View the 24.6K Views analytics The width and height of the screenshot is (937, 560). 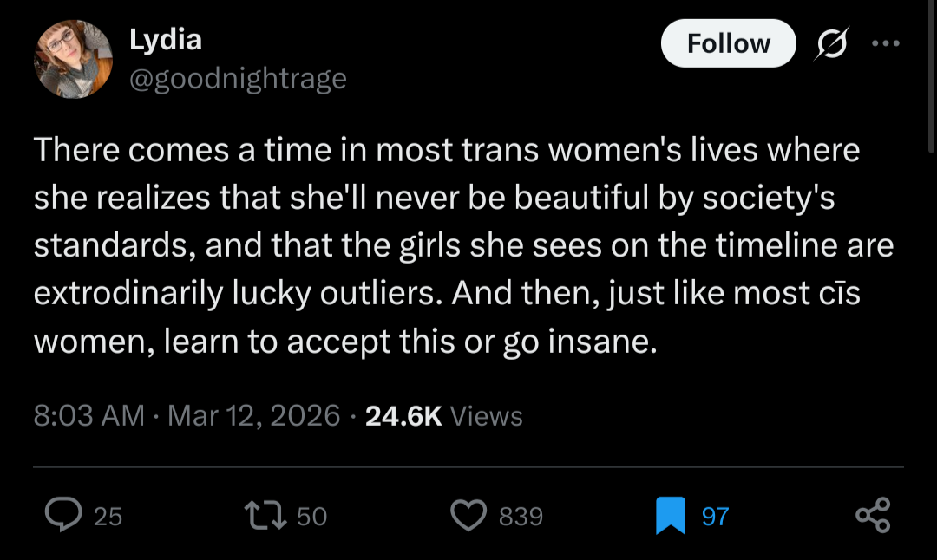(443, 416)
